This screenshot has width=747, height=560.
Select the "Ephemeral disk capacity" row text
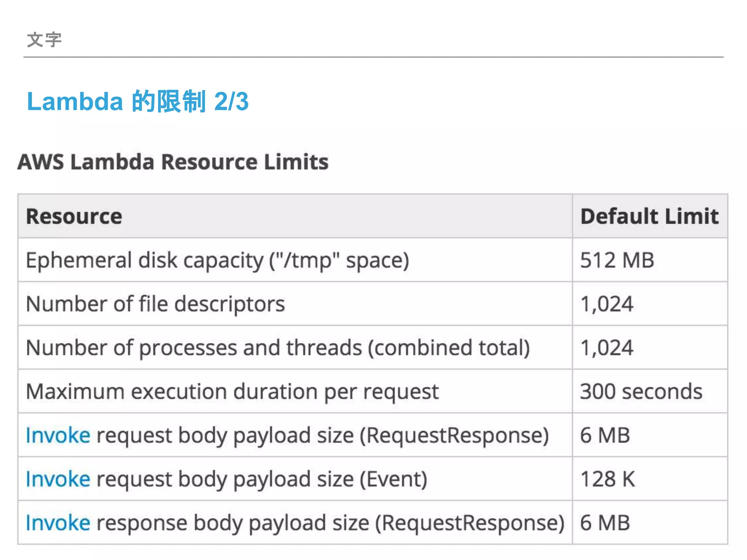click(217, 260)
